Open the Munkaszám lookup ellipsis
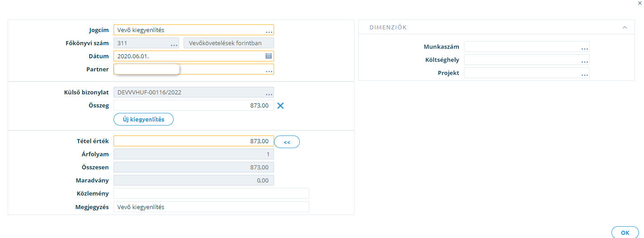This screenshot has height=238, width=644. point(585,48)
